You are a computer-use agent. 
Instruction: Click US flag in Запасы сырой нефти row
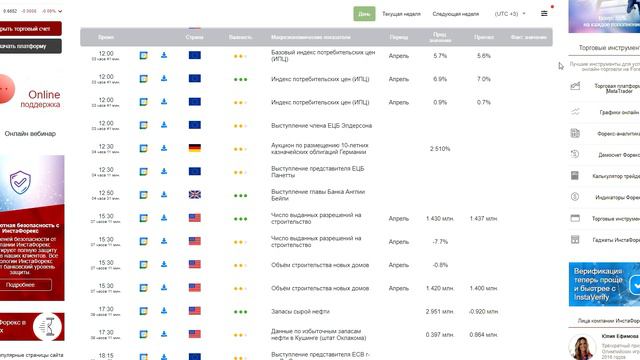point(195,311)
